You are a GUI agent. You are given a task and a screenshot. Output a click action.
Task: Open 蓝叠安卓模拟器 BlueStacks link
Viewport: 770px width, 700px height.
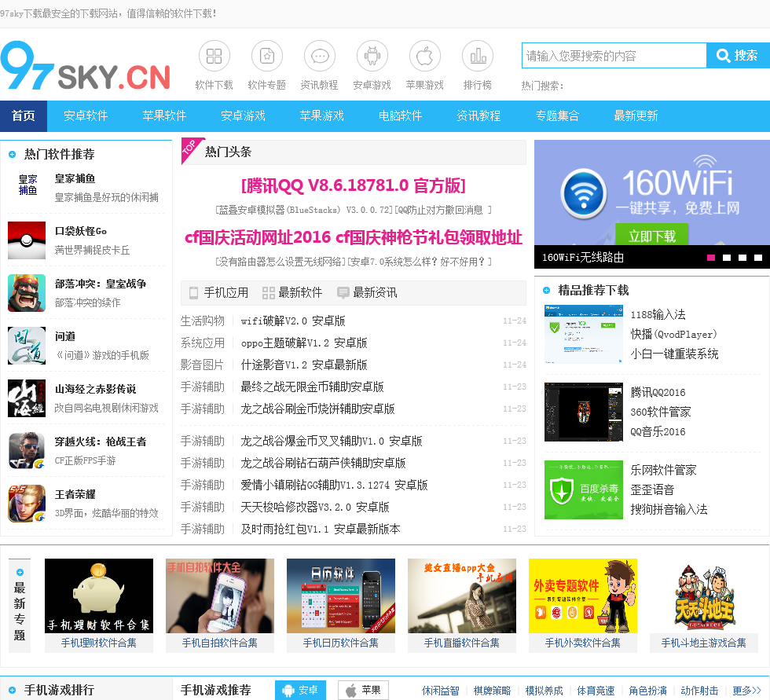click(304, 210)
